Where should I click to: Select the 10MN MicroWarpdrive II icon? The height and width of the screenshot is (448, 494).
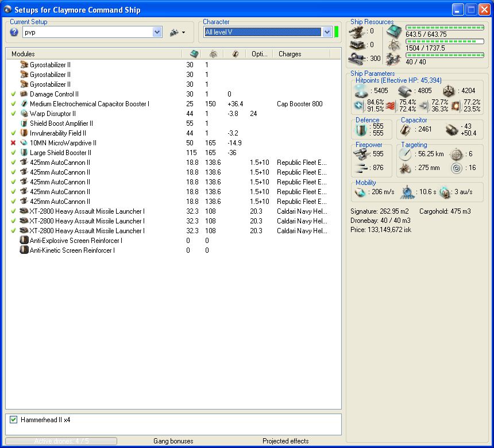[24, 142]
